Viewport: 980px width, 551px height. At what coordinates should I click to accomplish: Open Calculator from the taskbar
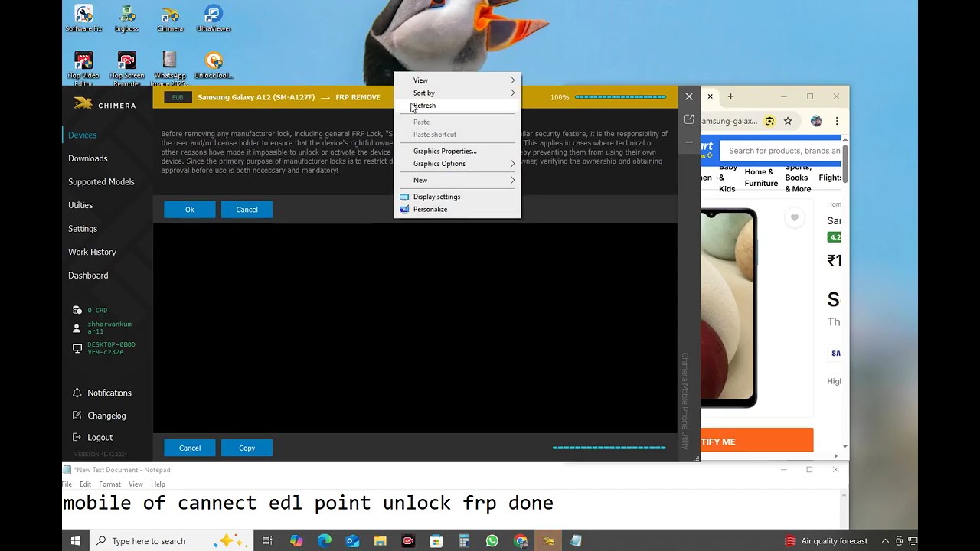464,541
